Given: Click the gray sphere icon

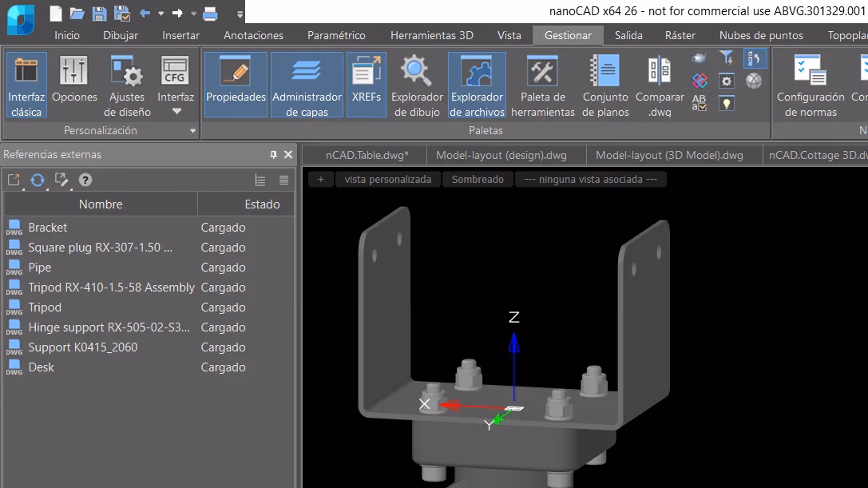Looking at the screenshot, I should (x=753, y=81).
